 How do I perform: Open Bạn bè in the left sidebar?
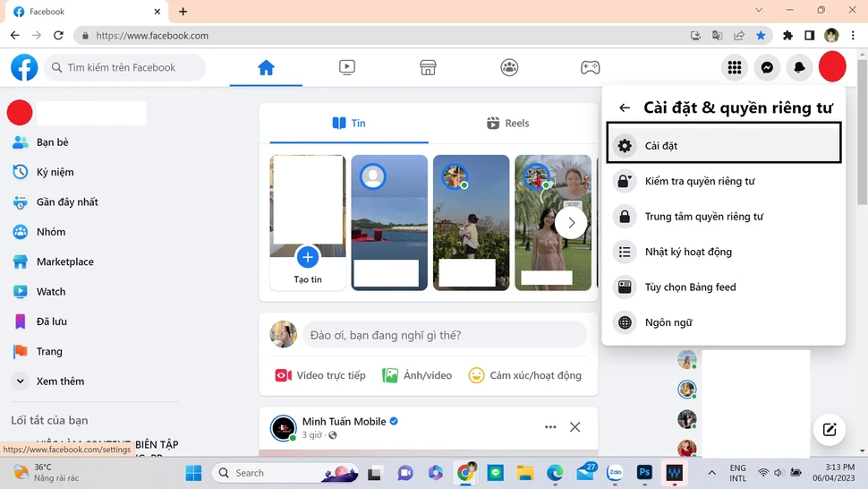[x=52, y=142]
